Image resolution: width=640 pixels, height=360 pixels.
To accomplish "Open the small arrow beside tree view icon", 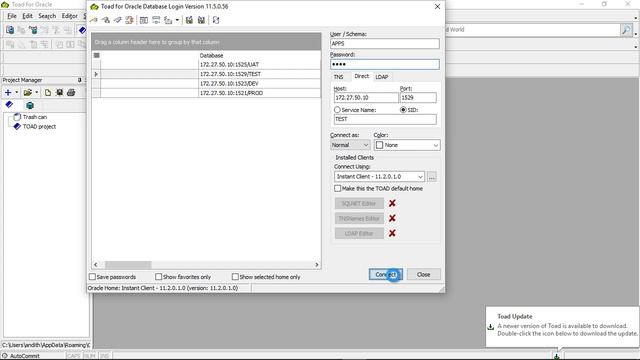I will click(177, 20).
